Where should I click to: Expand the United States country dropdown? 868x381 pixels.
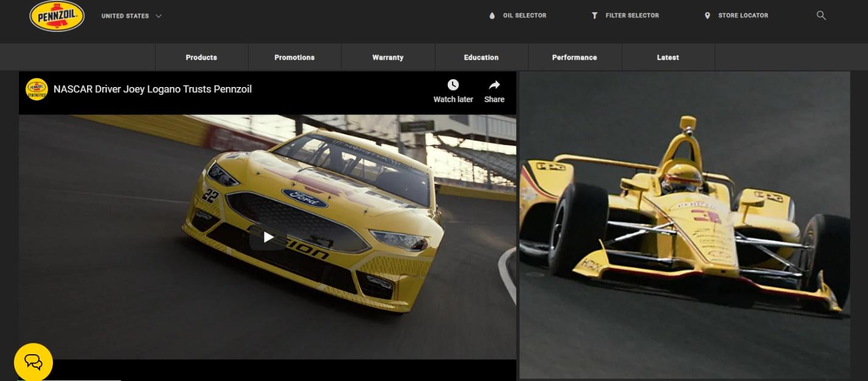click(x=131, y=16)
